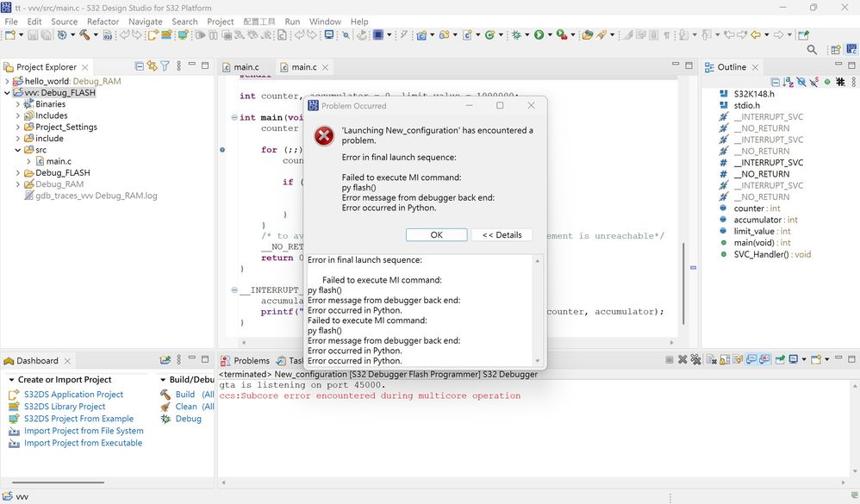Image resolution: width=860 pixels, height=504 pixels.
Task: Click the OK button in the error dialog
Action: coord(436,234)
